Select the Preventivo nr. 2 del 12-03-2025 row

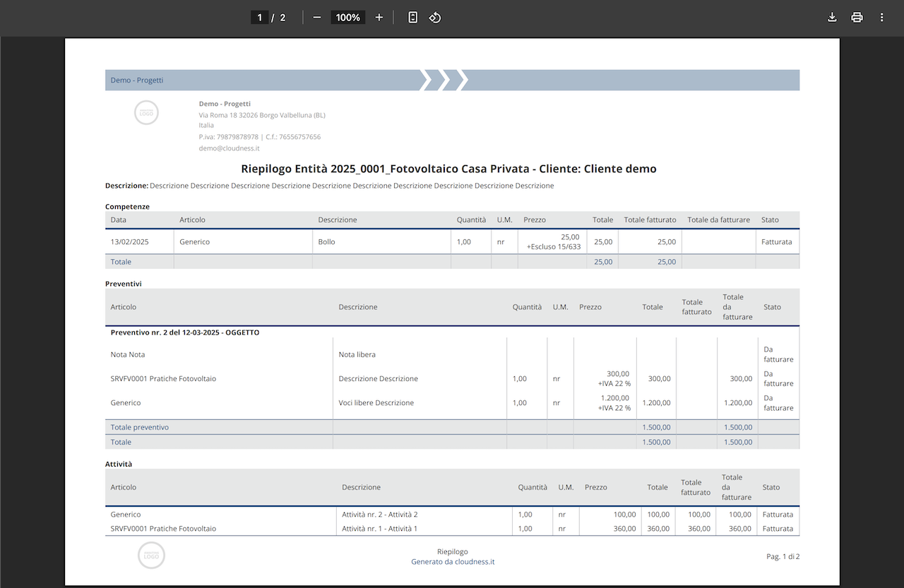tap(452, 332)
